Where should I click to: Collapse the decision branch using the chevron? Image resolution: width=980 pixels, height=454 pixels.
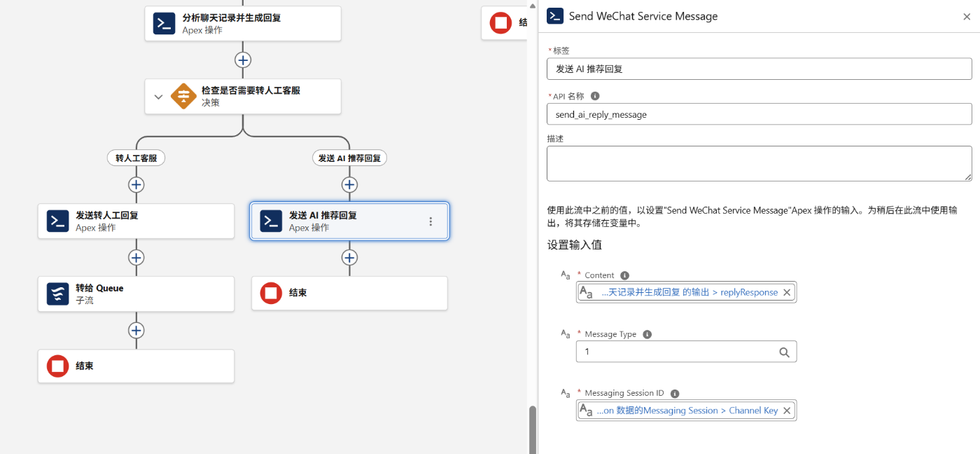158,97
